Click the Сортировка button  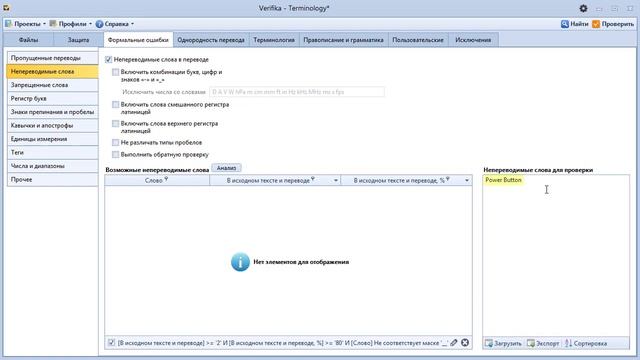point(586,343)
